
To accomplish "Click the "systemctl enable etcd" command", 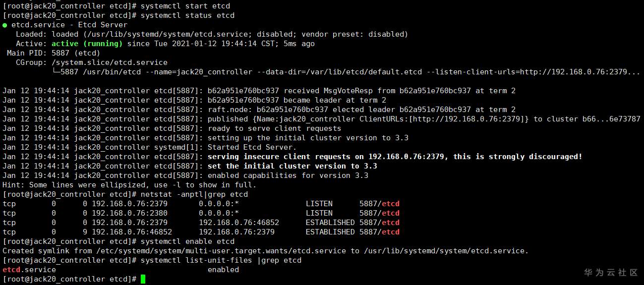I will click(187, 241).
